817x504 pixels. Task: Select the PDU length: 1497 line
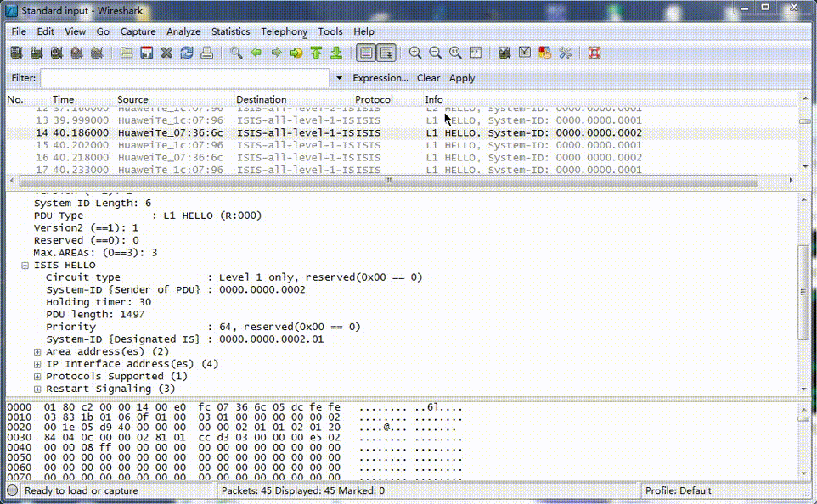click(95, 315)
